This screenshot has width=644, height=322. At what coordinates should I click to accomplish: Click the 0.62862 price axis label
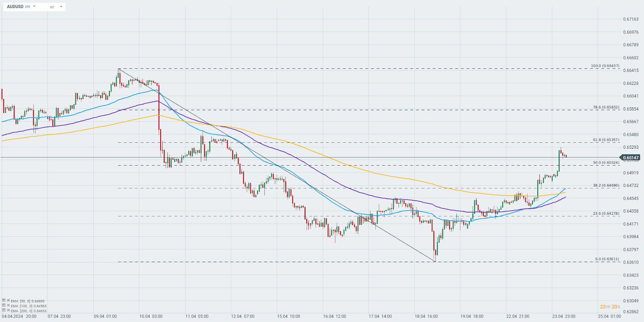631,312
